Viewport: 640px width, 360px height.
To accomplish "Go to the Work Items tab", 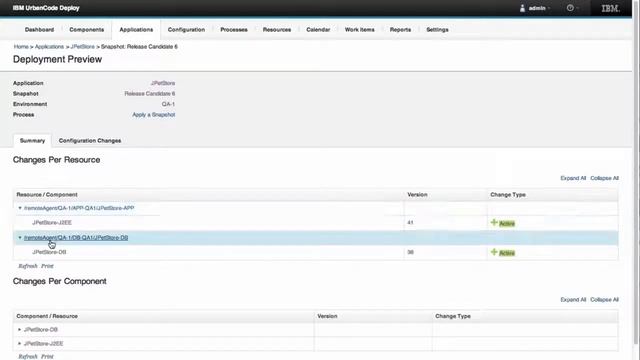I will click(360, 30).
